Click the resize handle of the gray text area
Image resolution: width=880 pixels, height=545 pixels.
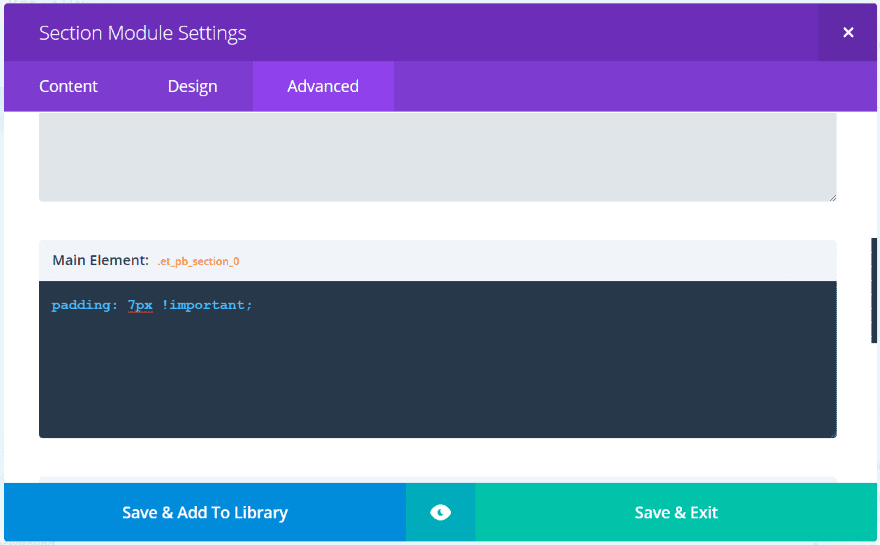tap(833, 197)
